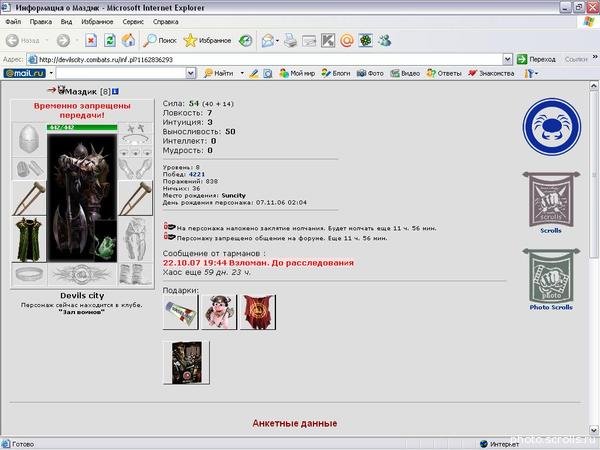Open the Photo Scrolls link
Image resolution: width=600 pixels, height=450 pixels.
[x=552, y=307]
